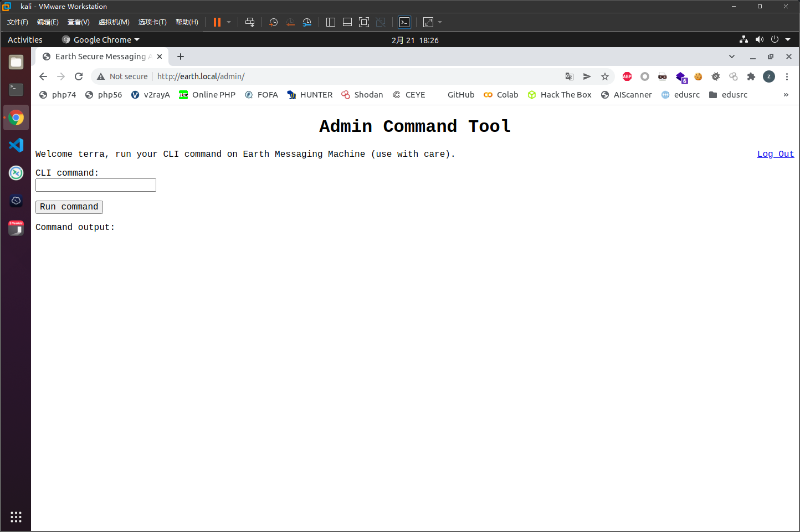
Task: Open the Chrome tab search chevron
Action: click(731, 57)
